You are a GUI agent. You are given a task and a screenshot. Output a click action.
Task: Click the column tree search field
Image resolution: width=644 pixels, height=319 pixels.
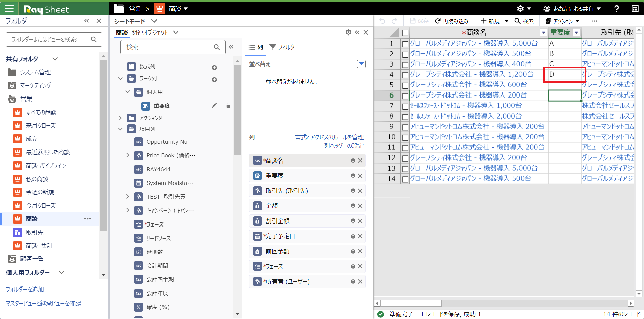click(173, 47)
